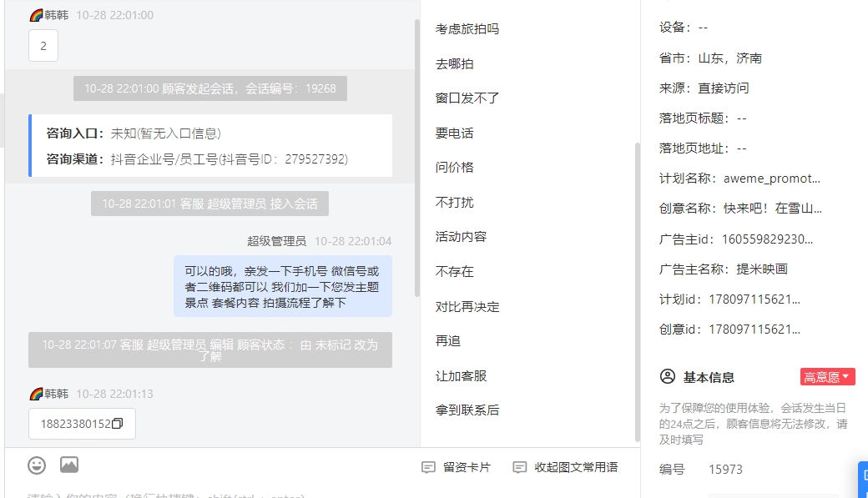Click the blue floating button at right edge
Screen dimensions: 868x498
click(863, 480)
